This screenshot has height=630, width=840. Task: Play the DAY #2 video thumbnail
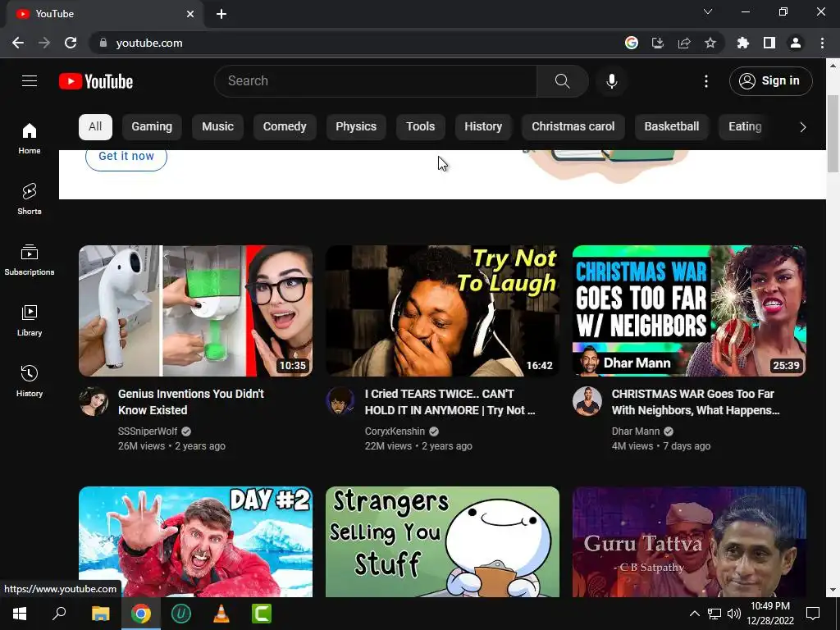(195, 541)
